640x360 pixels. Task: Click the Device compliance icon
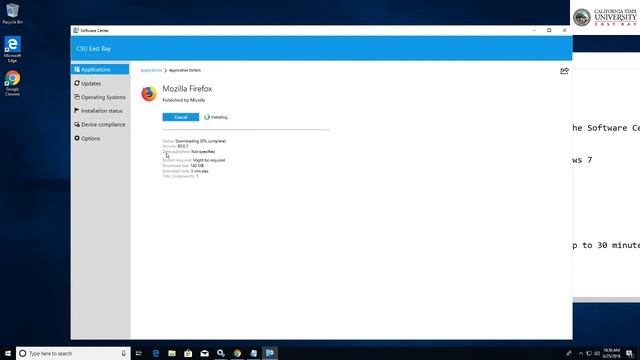pyautogui.click(x=77, y=124)
